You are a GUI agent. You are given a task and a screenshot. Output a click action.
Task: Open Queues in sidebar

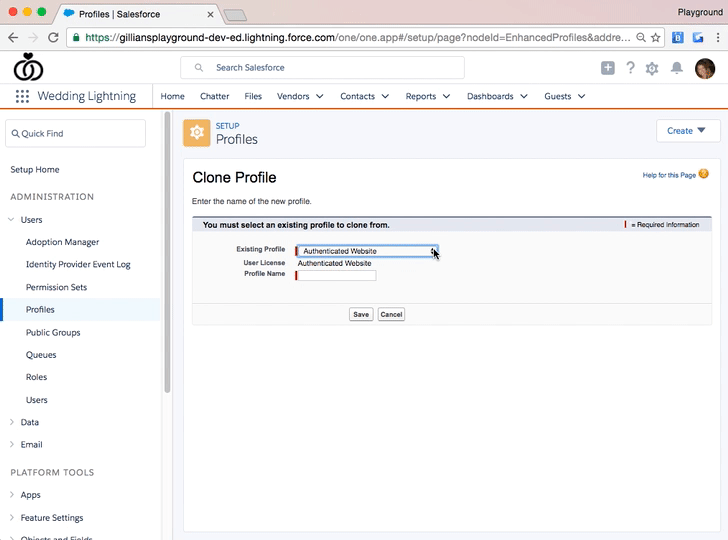click(x=41, y=355)
